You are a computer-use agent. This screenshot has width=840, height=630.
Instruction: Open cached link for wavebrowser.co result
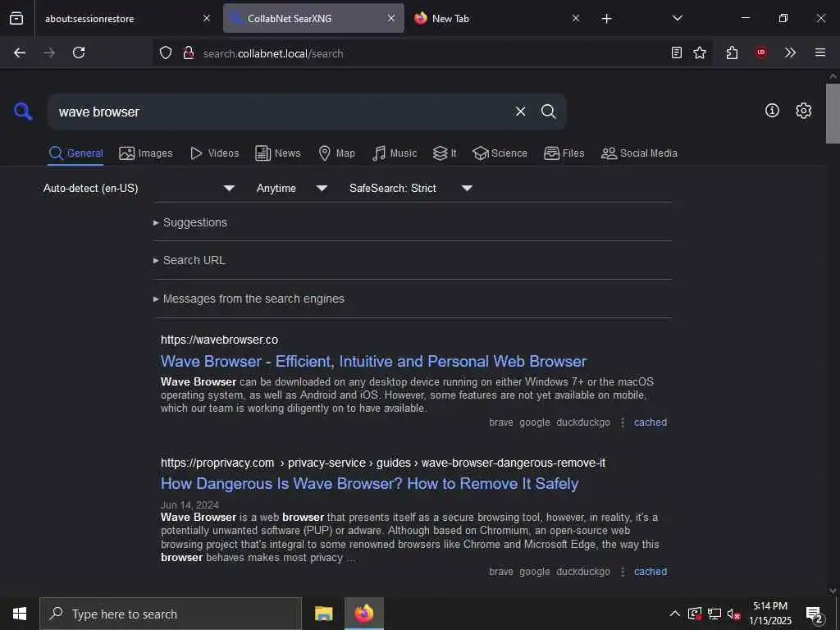point(651,422)
